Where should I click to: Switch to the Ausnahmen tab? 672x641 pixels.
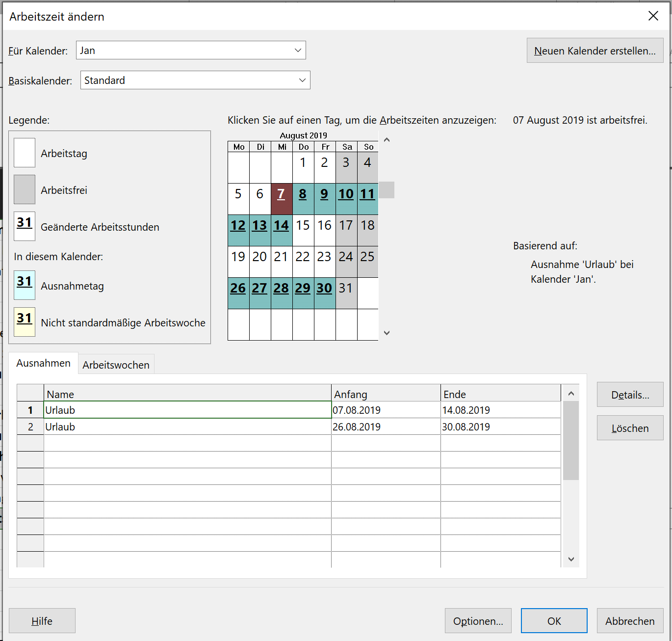(43, 363)
